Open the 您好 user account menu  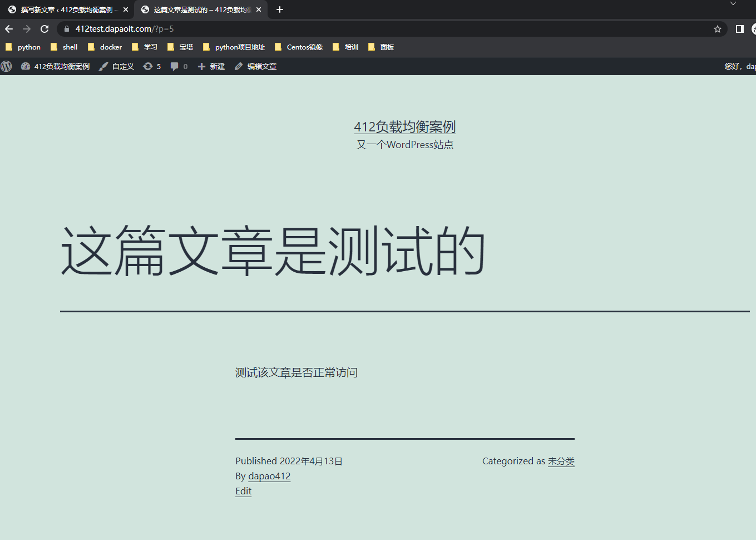click(x=740, y=66)
